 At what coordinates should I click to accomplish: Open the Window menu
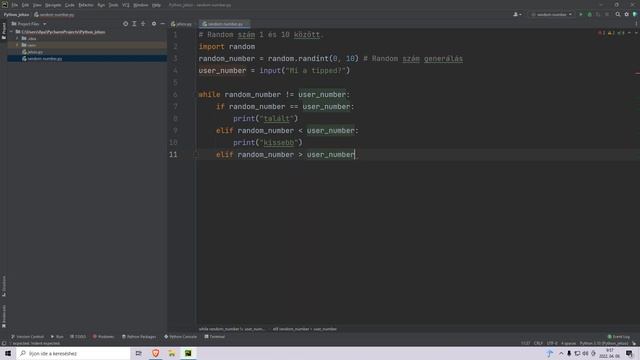141,5
